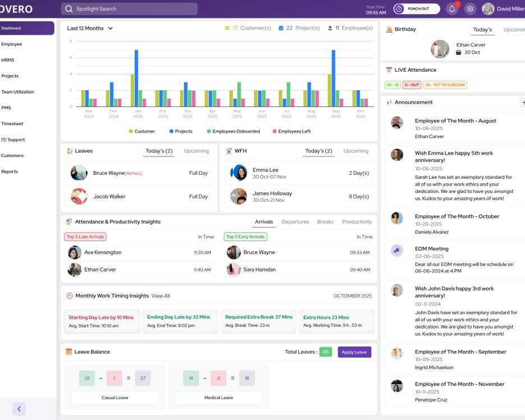Click the Top 5 Early Arrivals badge

coord(246,237)
